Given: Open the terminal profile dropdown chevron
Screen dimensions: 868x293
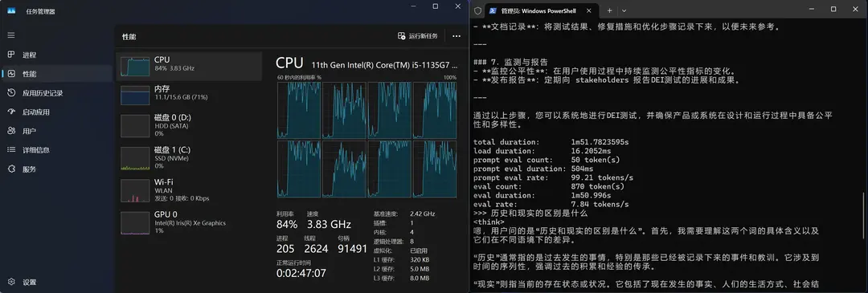Looking at the screenshot, I should pyautogui.click(x=624, y=10).
